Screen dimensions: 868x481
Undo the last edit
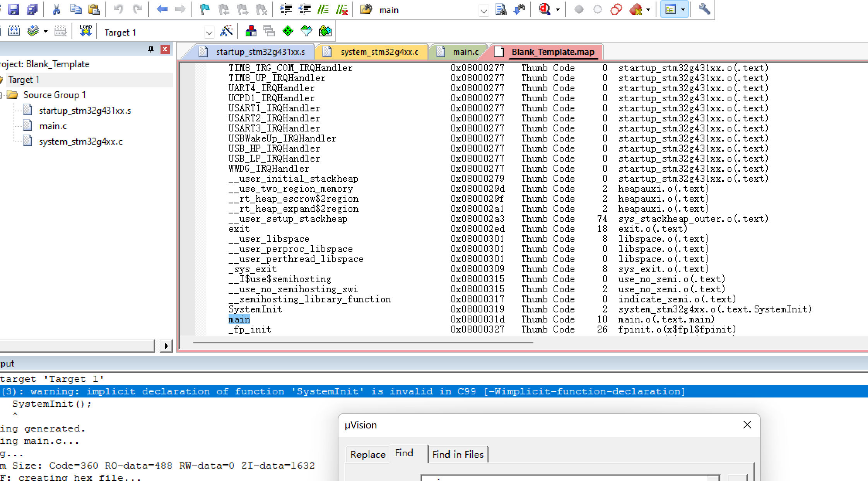pos(118,9)
